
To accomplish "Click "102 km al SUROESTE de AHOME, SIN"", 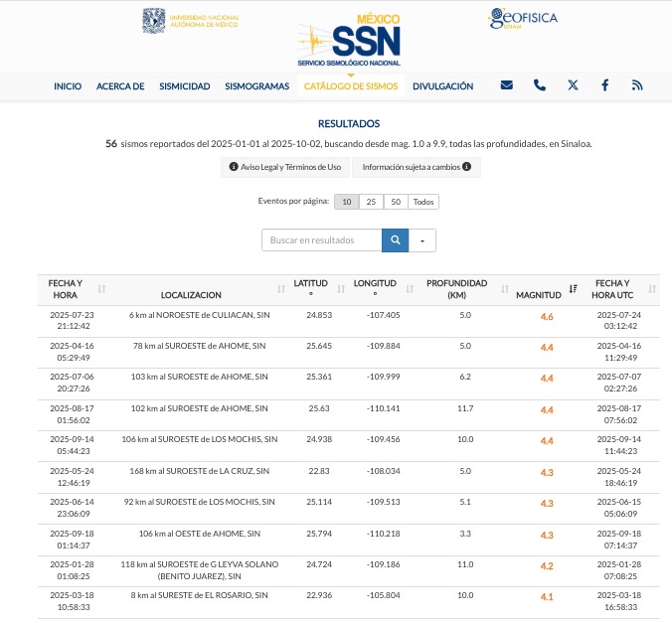I will 199,408.
